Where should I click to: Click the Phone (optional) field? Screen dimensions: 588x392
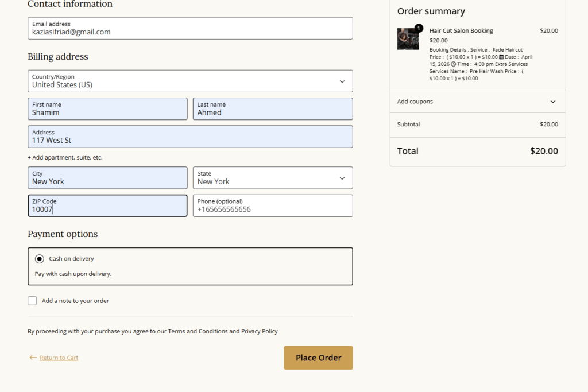[273, 205]
